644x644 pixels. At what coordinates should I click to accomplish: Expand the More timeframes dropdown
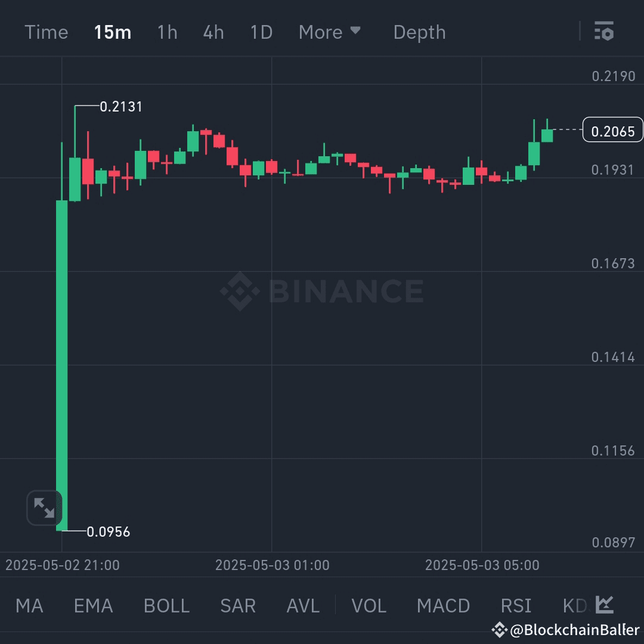pyautogui.click(x=330, y=32)
